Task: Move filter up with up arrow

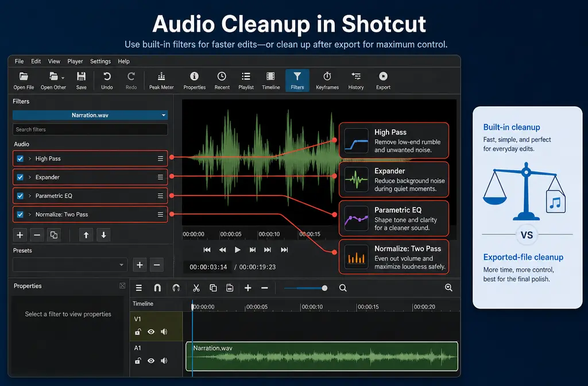Action: 86,235
